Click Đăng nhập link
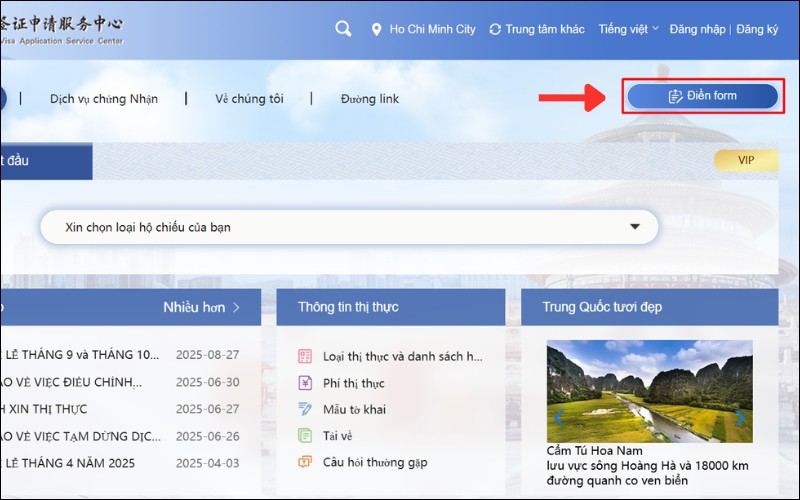This screenshot has height=500, width=800. click(x=697, y=29)
